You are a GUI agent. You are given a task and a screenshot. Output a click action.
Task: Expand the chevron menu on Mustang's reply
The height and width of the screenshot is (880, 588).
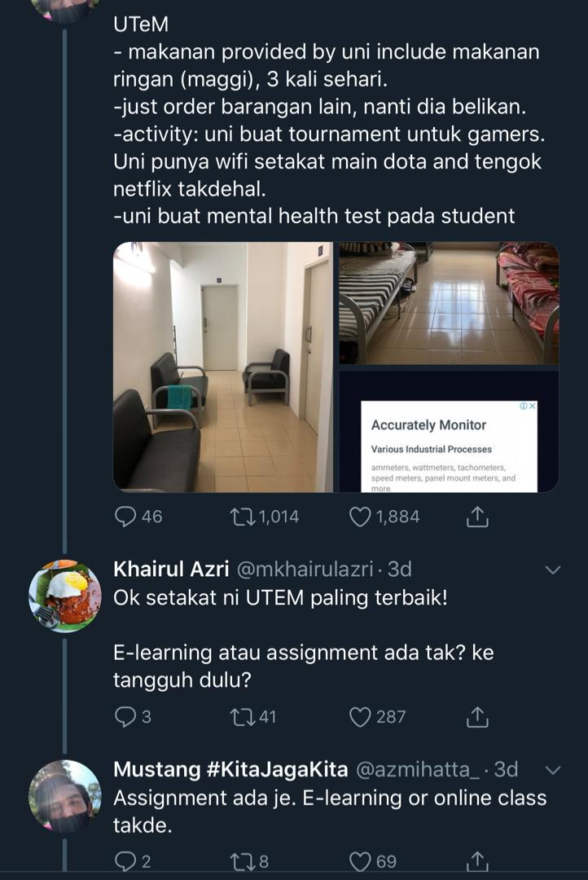[555, 769]
